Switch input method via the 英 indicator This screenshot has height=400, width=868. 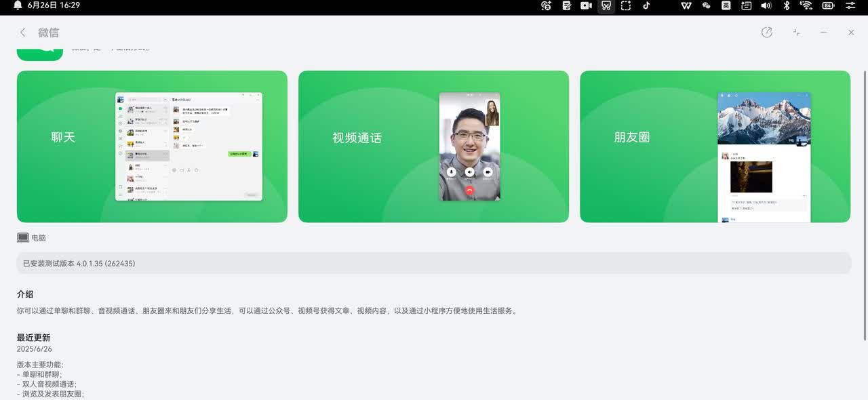pos(726,5)
